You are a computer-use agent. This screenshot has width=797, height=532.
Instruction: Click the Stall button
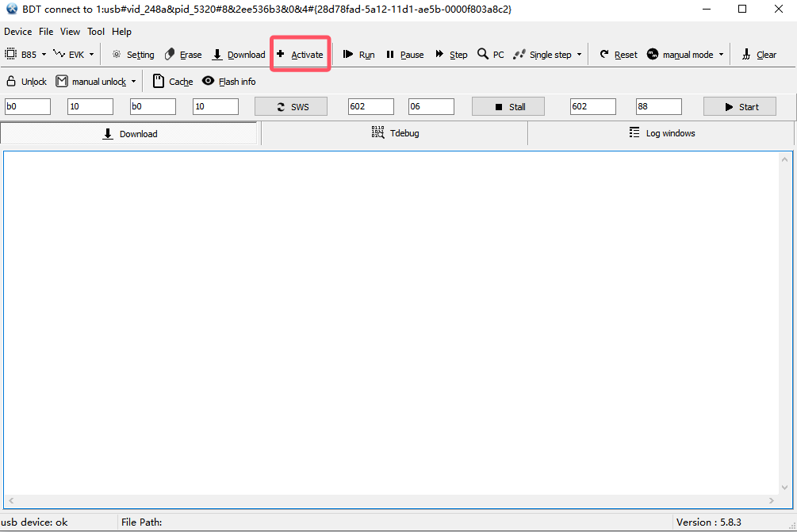(x=508, y=107)
